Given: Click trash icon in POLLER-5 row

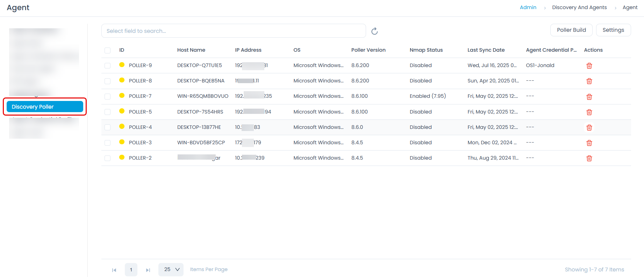Looking at the screenshot, I should tap(589, 112).
